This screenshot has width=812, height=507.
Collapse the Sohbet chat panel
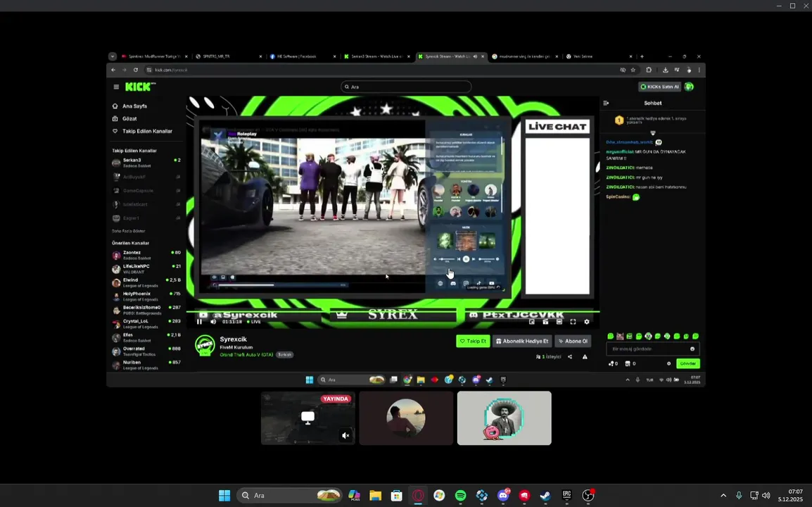click(606, 104)
